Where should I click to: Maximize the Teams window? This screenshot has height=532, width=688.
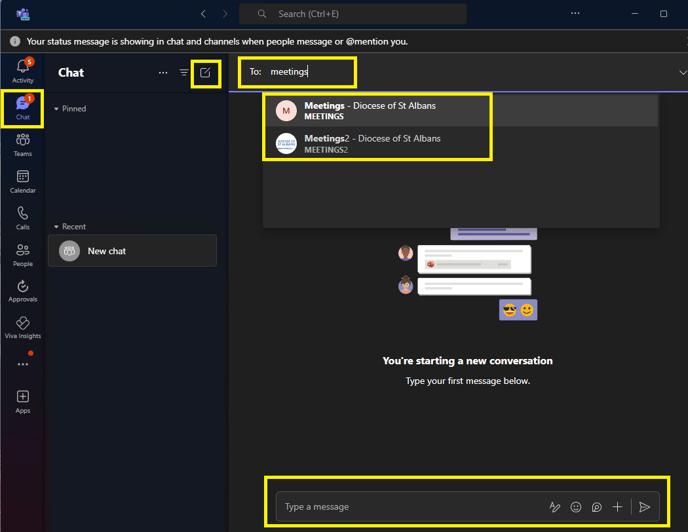[663, 14]
